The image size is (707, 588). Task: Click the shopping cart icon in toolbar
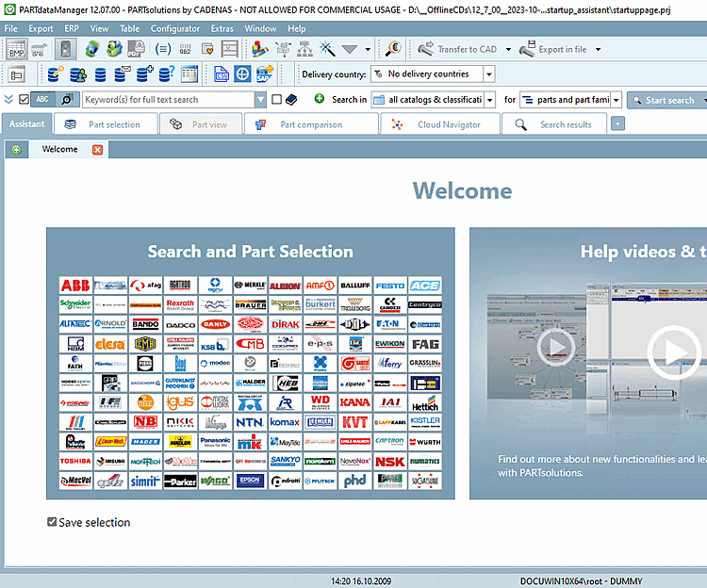pyautogui.click(x=40, y=49)
